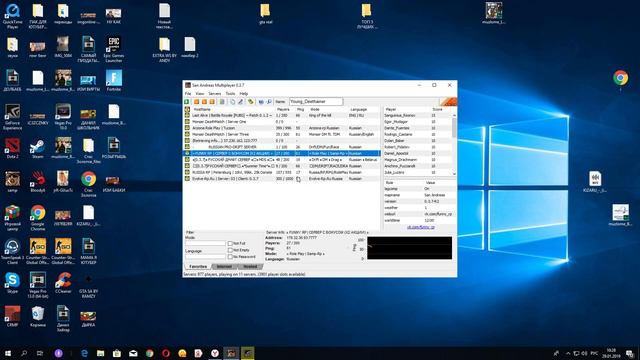Open Microsoft Store from taskbar
640x360 pixels.
tap(117, 353)
